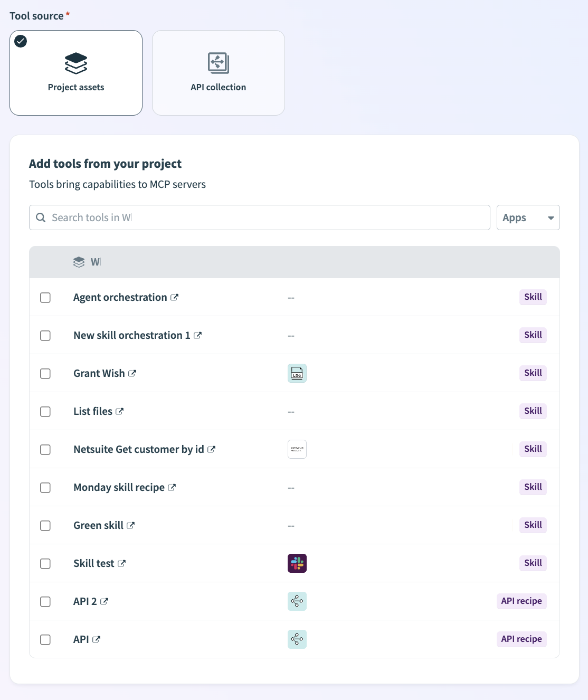Viewport: 588px width, 700px height.
Task: Toggle the selected checkmark on Project assets card
Action: (20, 41)
